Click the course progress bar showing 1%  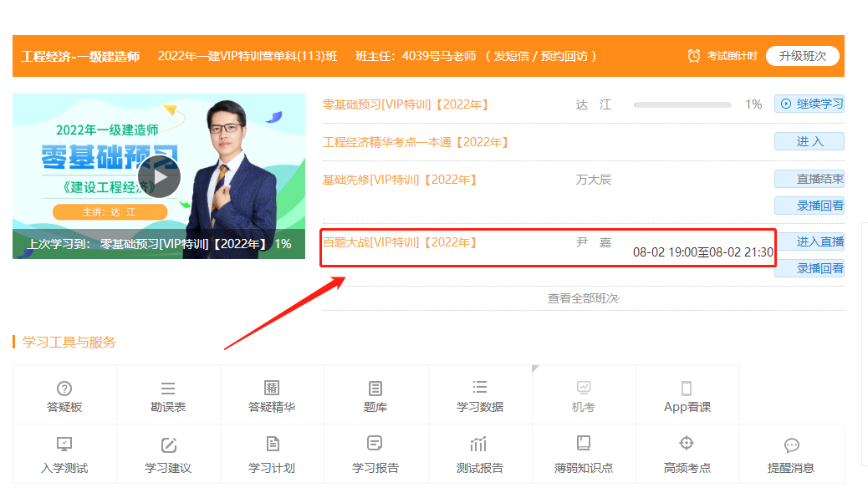pos(682,104)
